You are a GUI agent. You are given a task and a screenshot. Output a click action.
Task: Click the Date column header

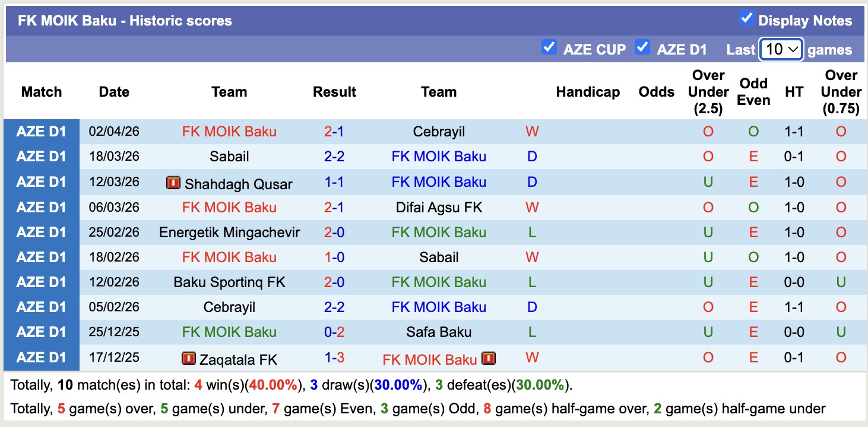[x=113, y=92]
